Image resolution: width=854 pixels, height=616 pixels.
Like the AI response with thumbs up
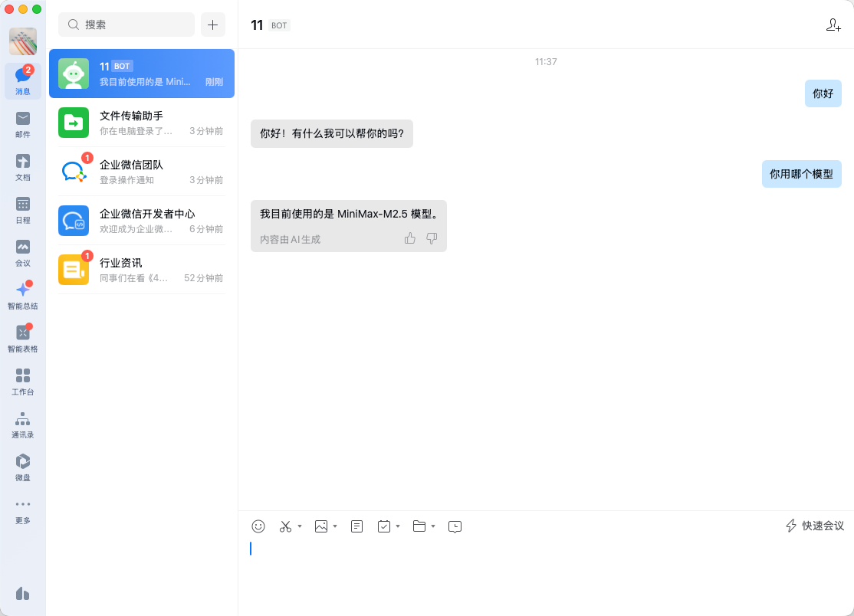click(410, 238)
